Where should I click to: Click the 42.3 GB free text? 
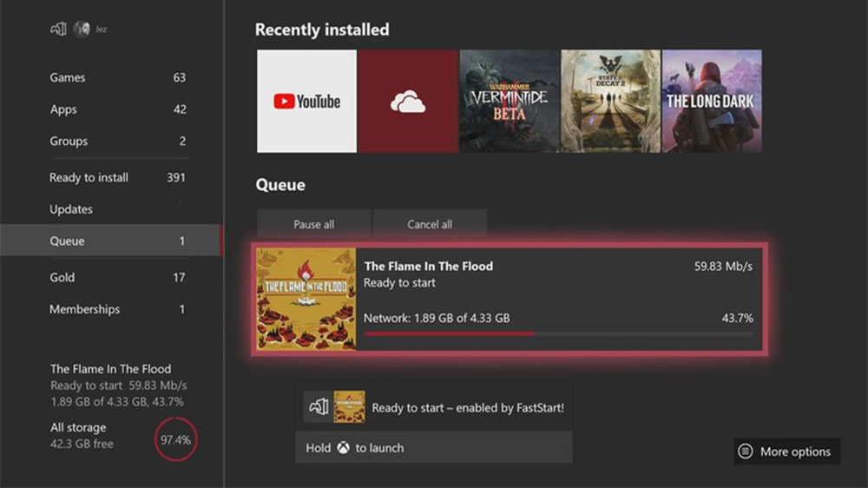pos(82,444)
